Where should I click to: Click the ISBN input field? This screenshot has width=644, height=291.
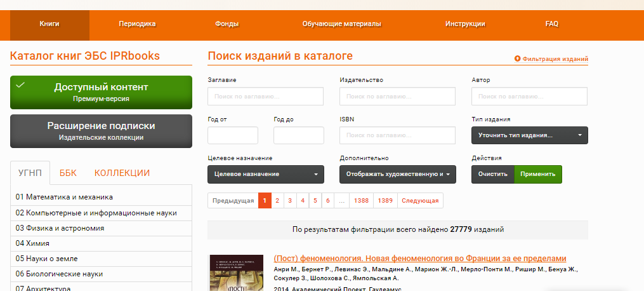(397, 135)
